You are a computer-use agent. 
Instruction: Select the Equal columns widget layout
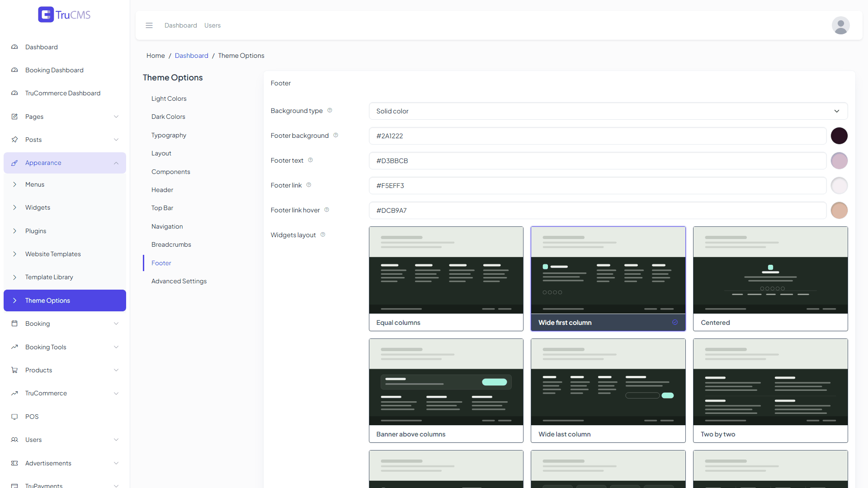[446, 279]
